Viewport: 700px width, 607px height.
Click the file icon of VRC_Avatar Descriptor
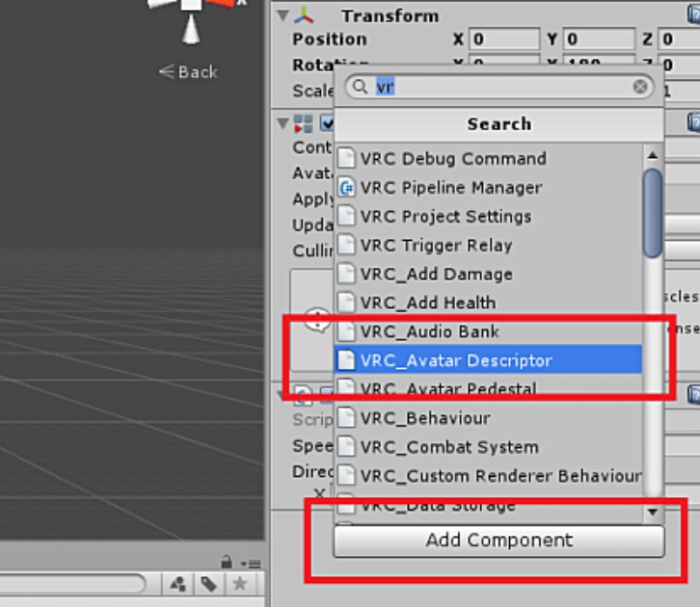(x=346, y=360)
